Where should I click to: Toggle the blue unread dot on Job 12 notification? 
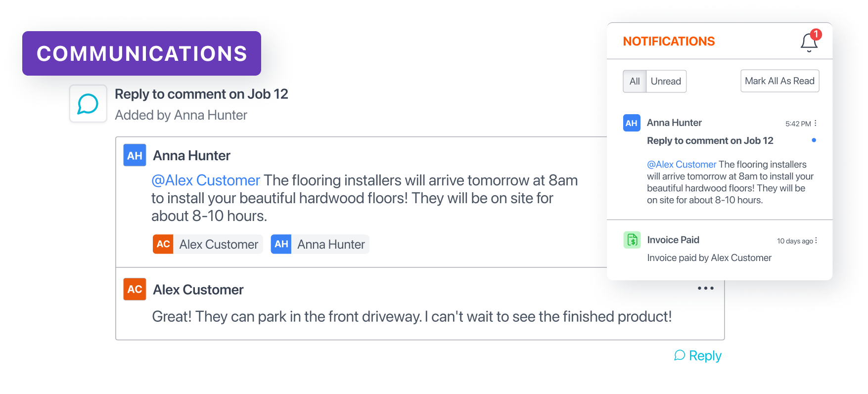(814, 140)
